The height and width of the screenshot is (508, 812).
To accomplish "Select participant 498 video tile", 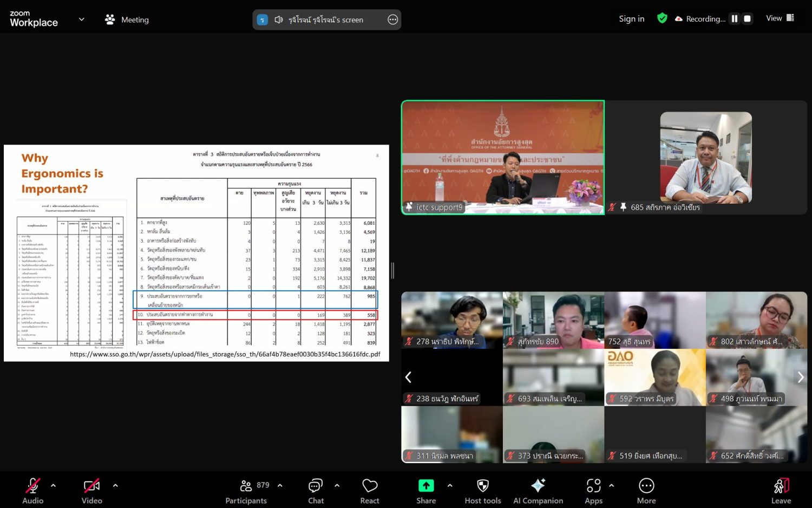I will click(757, 377).
